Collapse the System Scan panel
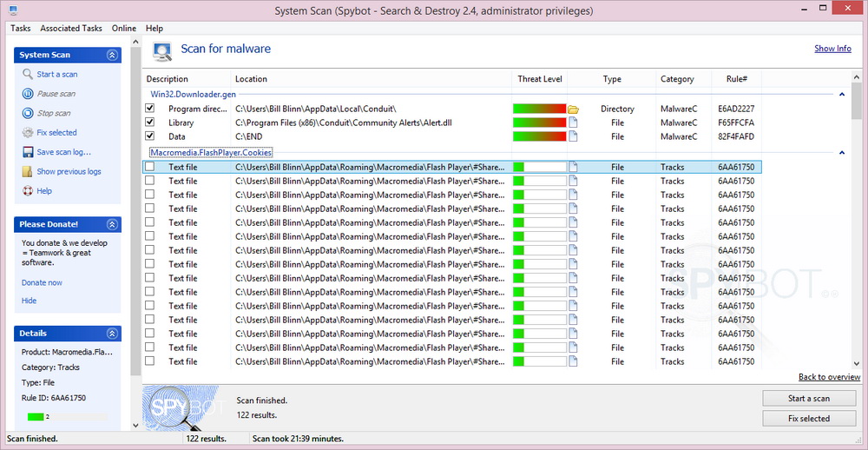Image resolution: width=868 pixels, height=450 pixels. click(x=112, y=55)
